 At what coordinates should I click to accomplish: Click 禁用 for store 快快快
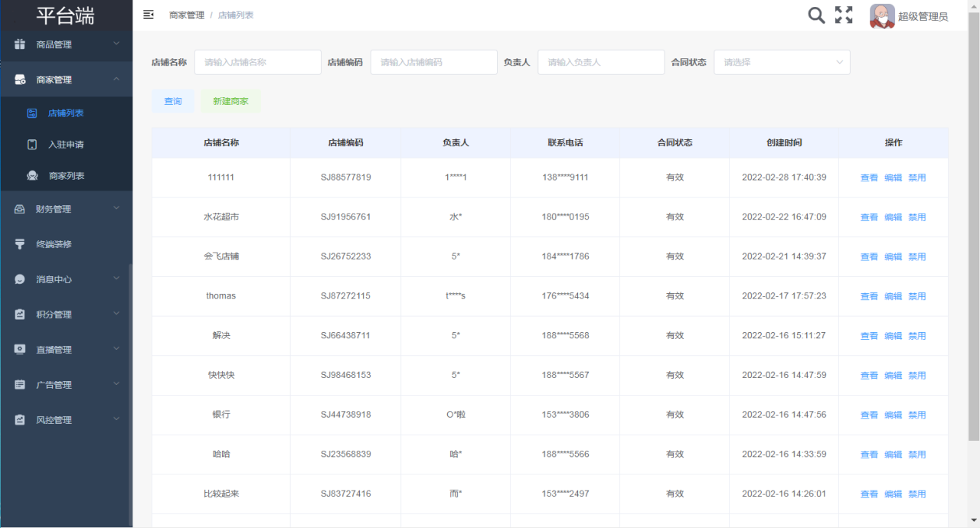click(x=916, y=376)
